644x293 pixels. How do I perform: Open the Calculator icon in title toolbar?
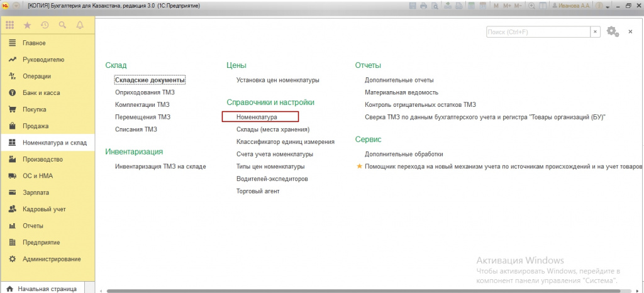[472, 6]
